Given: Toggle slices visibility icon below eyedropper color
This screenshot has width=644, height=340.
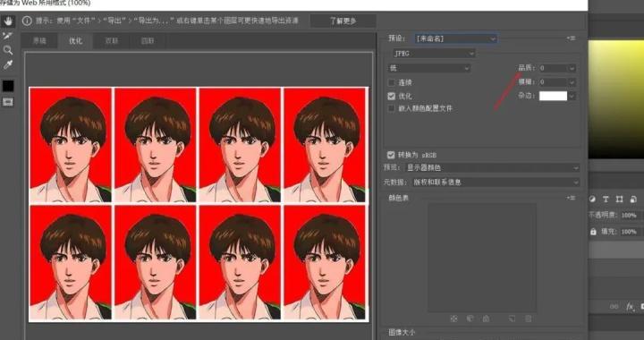Looking at the screenshot, I should 8,101.
